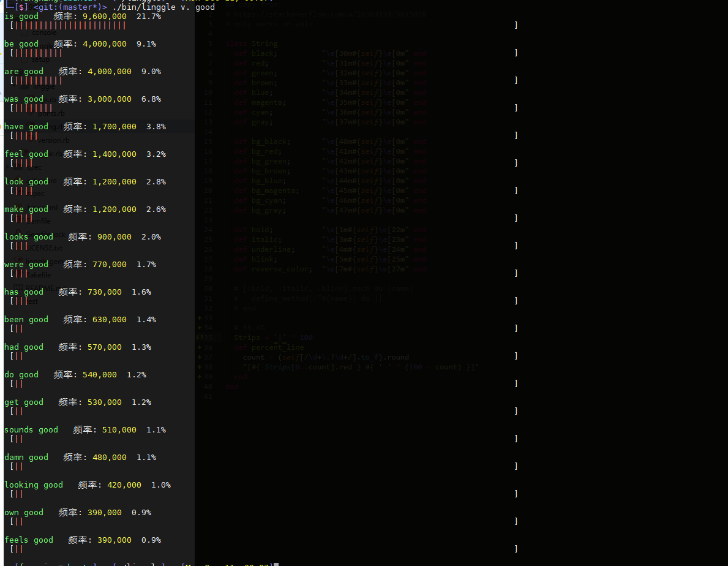Click the percentage 9.1%

click(x=146, y=43)
